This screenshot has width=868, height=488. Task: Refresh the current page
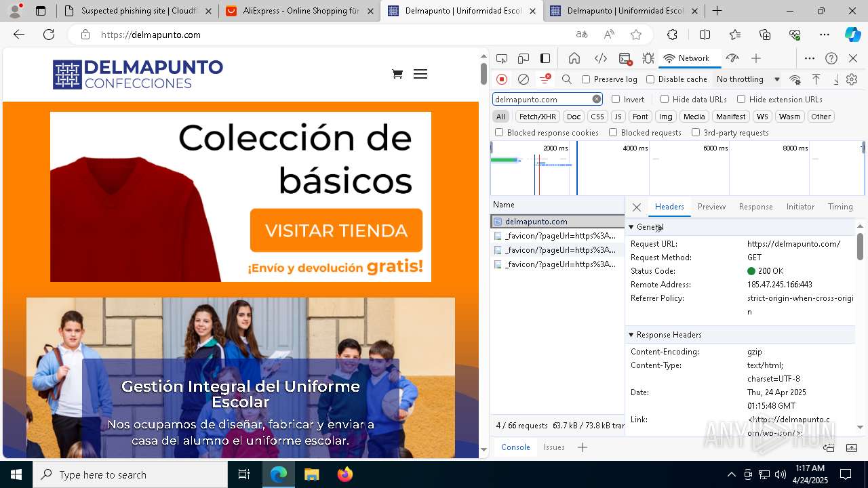click(49, 35)
